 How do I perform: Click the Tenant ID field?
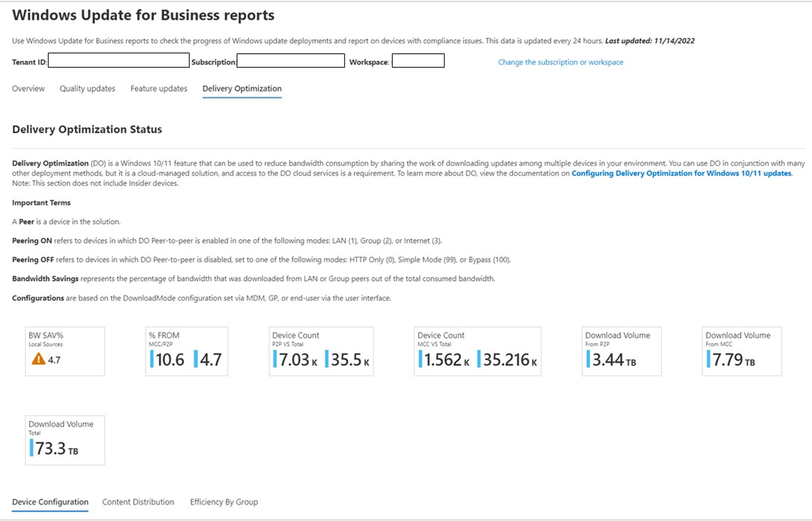point(119,61)
